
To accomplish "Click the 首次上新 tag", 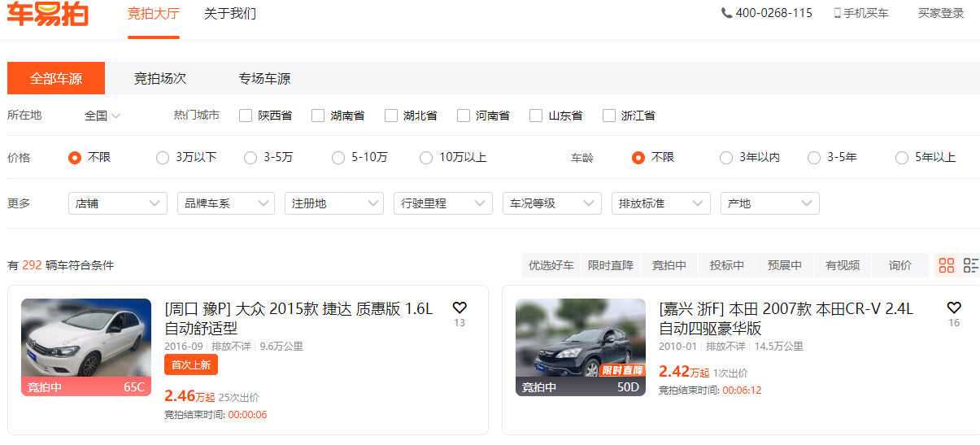I will tap(191, 365).
